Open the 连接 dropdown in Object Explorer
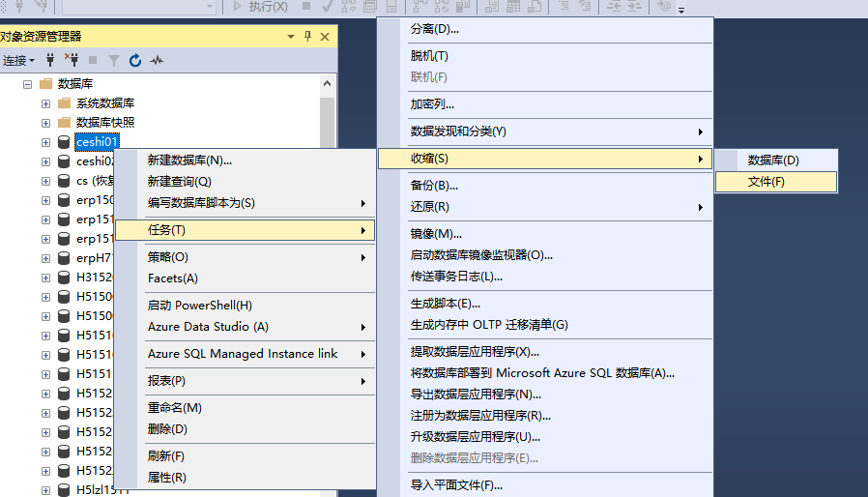868x497 pixels. pos(17,60)
